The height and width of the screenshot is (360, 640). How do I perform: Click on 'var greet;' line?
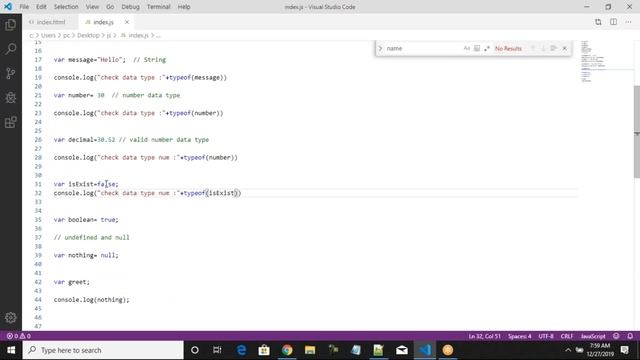pyautogui.click(x=71, y=282)
